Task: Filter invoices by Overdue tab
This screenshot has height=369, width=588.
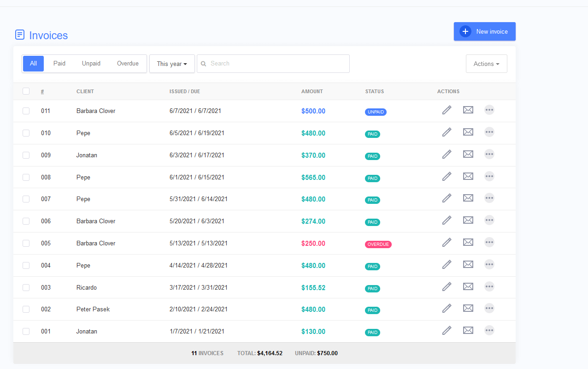Action: [128, 64]
